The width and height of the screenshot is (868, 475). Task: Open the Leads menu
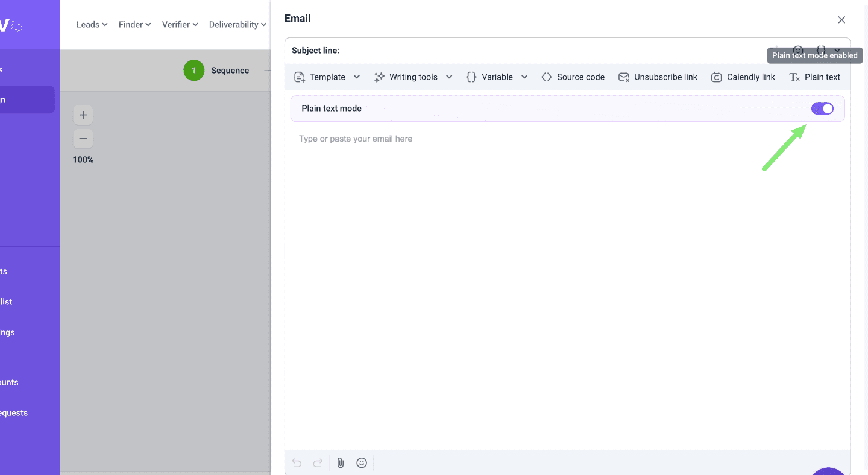coord(92,24)
